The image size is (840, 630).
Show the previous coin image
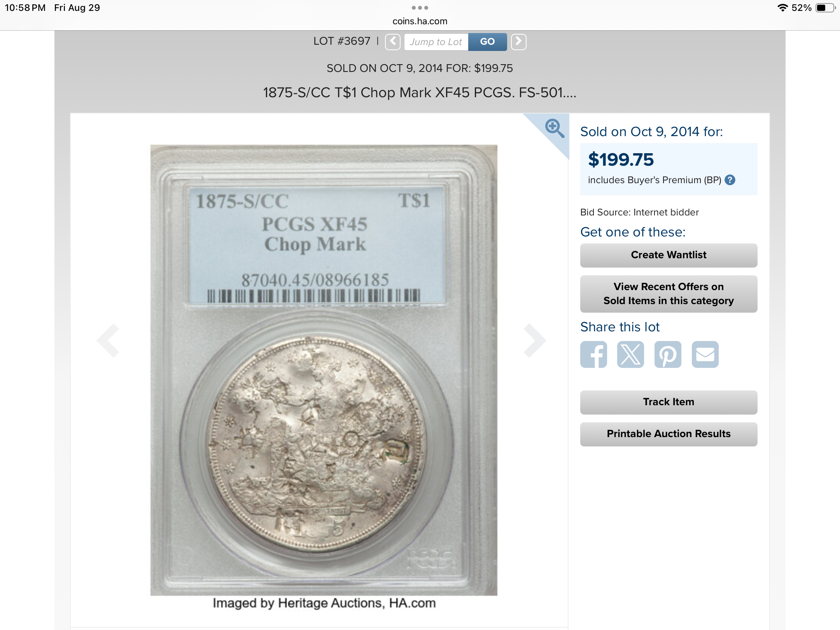[108, 340]
